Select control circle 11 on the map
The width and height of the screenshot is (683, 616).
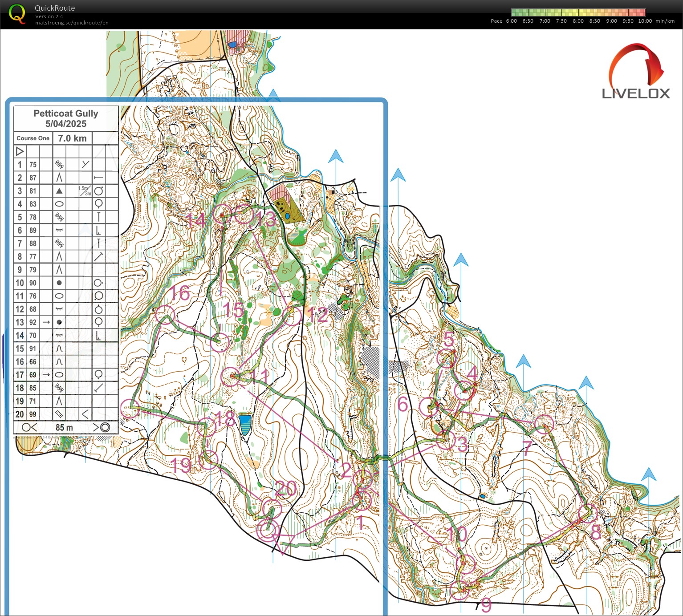point(231,377)
